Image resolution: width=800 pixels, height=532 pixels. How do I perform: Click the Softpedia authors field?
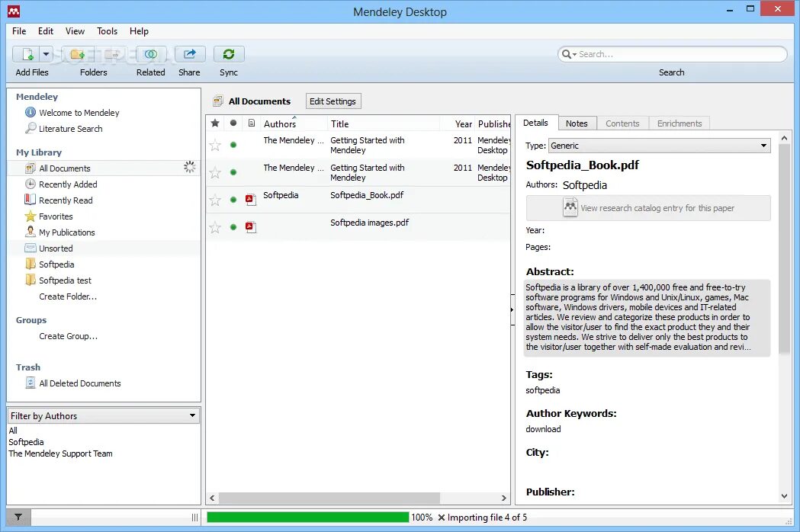click(585, 185)
